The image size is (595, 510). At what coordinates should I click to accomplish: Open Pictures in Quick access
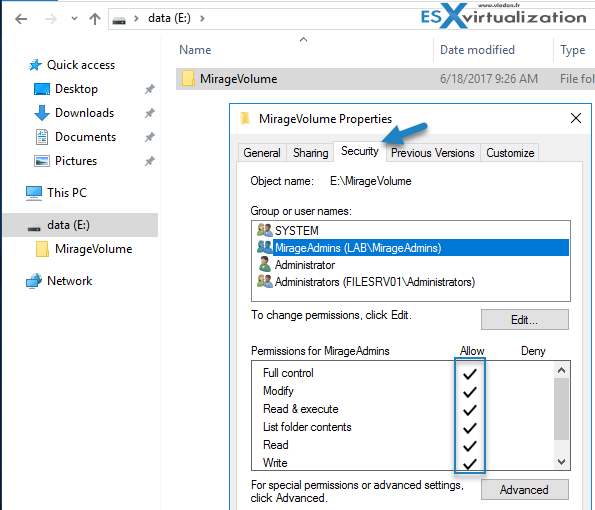coord(76,161)
